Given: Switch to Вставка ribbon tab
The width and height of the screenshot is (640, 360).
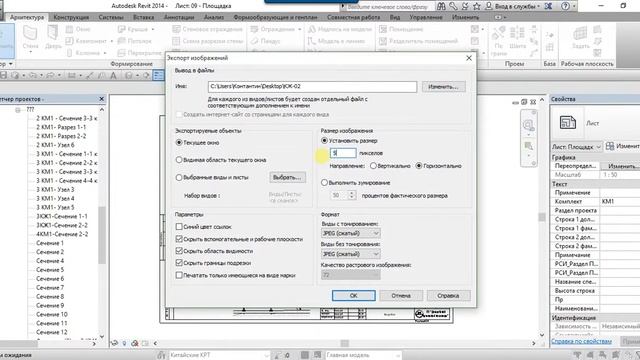Looking at the screenshot, I should coord(144,18).
